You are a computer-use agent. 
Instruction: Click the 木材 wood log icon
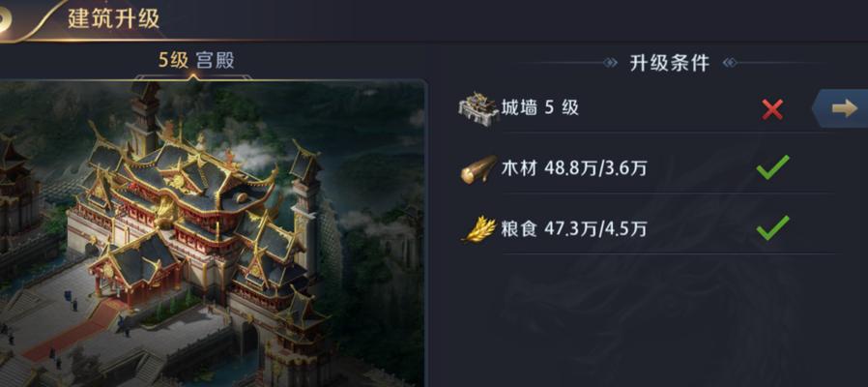[x=478, y=169]
